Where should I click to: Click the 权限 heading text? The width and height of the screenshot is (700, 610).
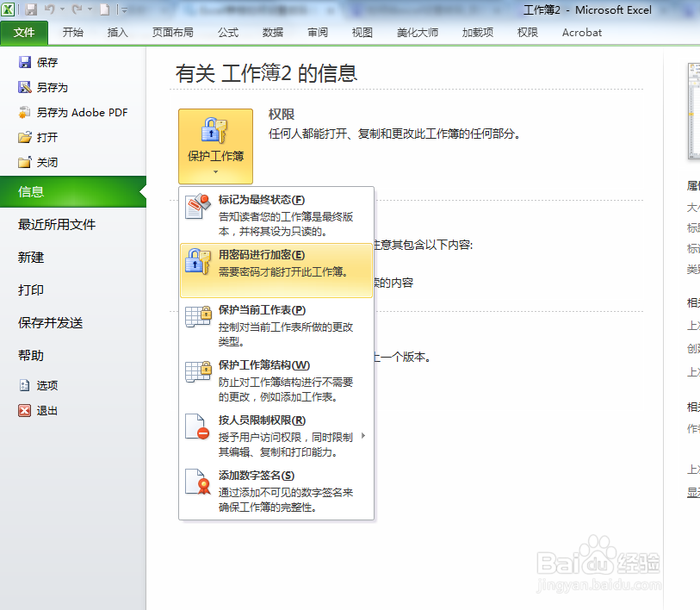pyautogui.click(x=282, y=115)
